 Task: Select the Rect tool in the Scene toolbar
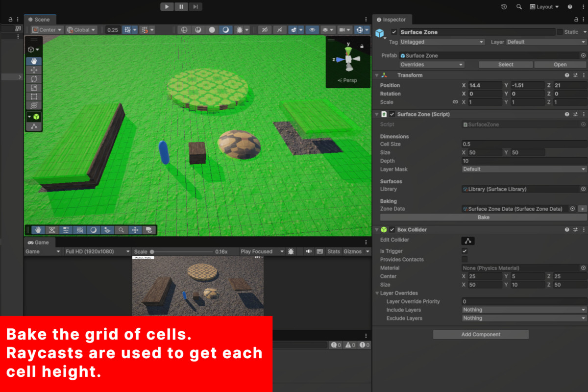tap(34, 97)
